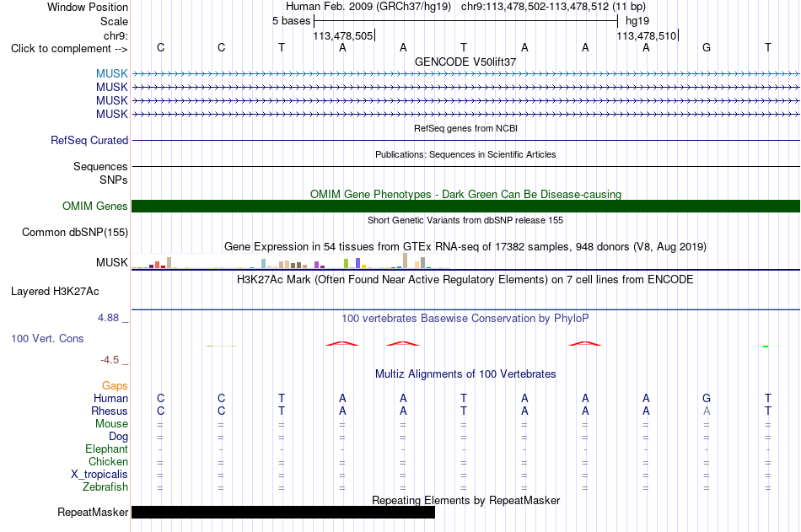This screenshot has width=801, height=532.
Task: Click the Common dbSNP(155) label
Action: pyautogui.click(x=75, y=233)
